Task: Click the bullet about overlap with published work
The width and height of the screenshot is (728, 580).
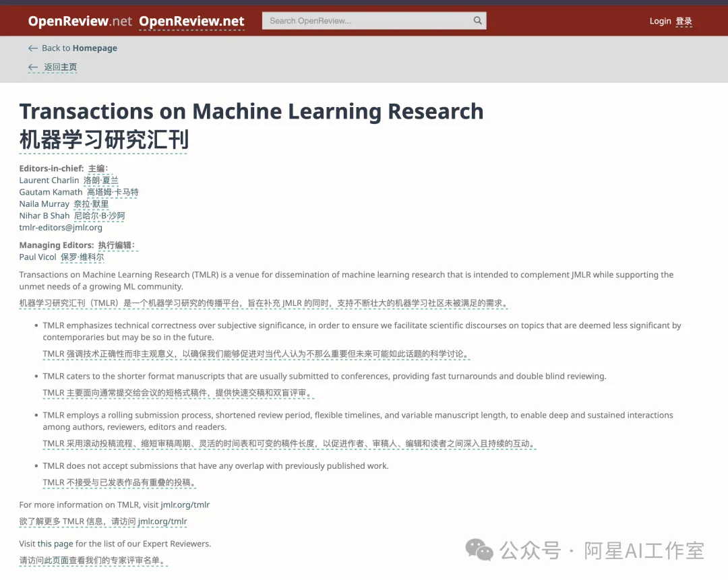Action: click(216, 466)
